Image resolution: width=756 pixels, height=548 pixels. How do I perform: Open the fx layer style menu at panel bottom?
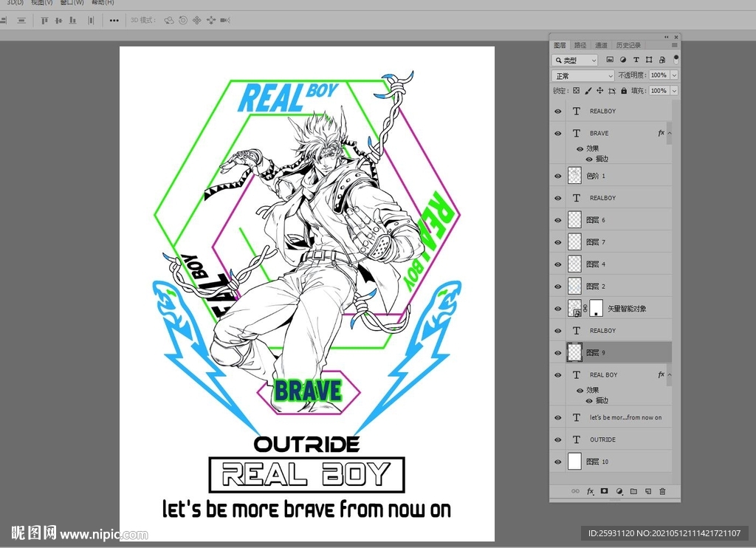pos(590,491)
